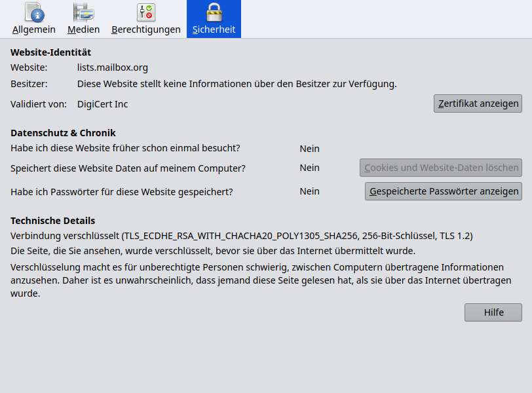Click the Berechtigungen sliders icon
The width and height of the screenshot is (532, 393).
click(x=146, y=12)
